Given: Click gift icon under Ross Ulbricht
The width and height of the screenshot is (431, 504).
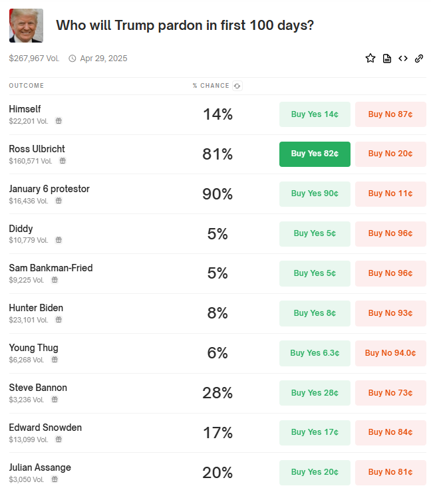Looking at the screenshot, I should (x=63, y=161).
